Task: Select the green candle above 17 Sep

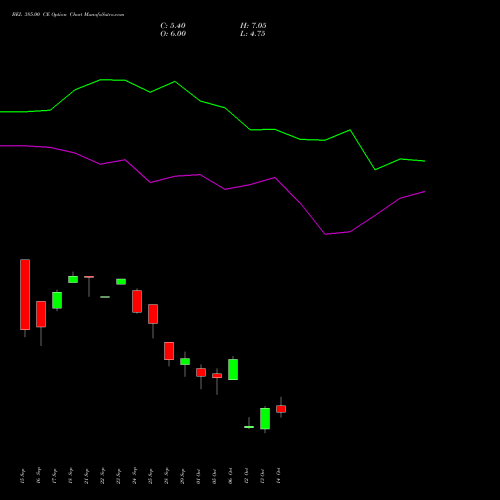Action: coord(57,300)
